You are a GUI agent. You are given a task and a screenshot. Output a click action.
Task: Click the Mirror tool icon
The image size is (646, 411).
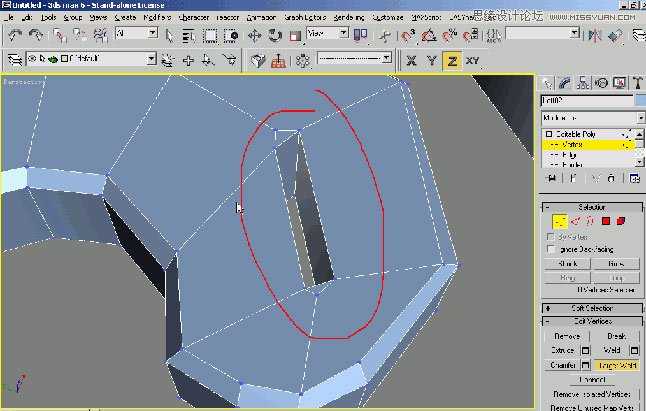pyautogui.click(x=595, y=36)
